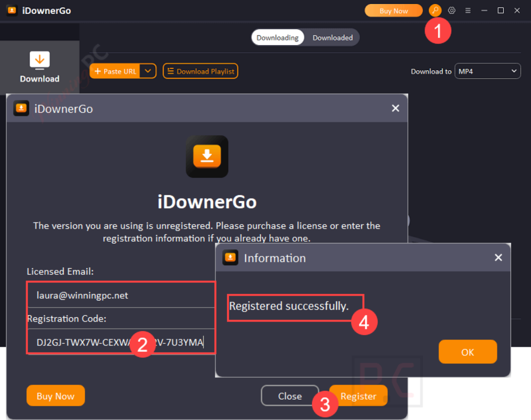
Task: Click the Register button
Action: pos(358,396)
